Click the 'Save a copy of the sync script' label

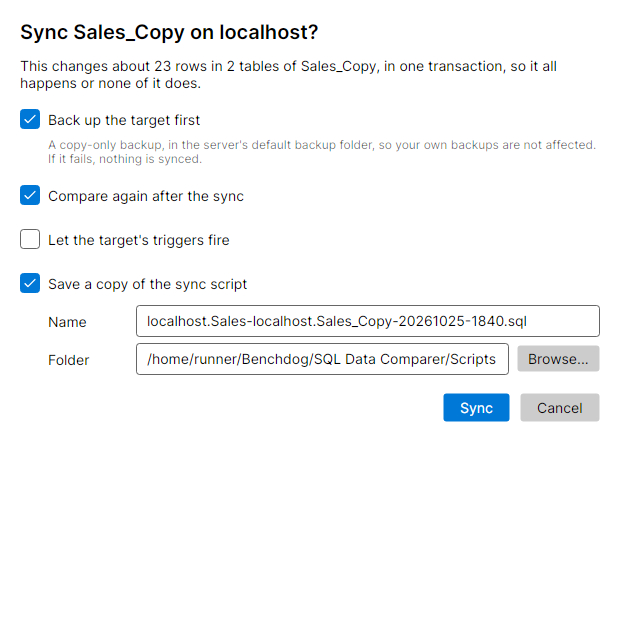147,284
